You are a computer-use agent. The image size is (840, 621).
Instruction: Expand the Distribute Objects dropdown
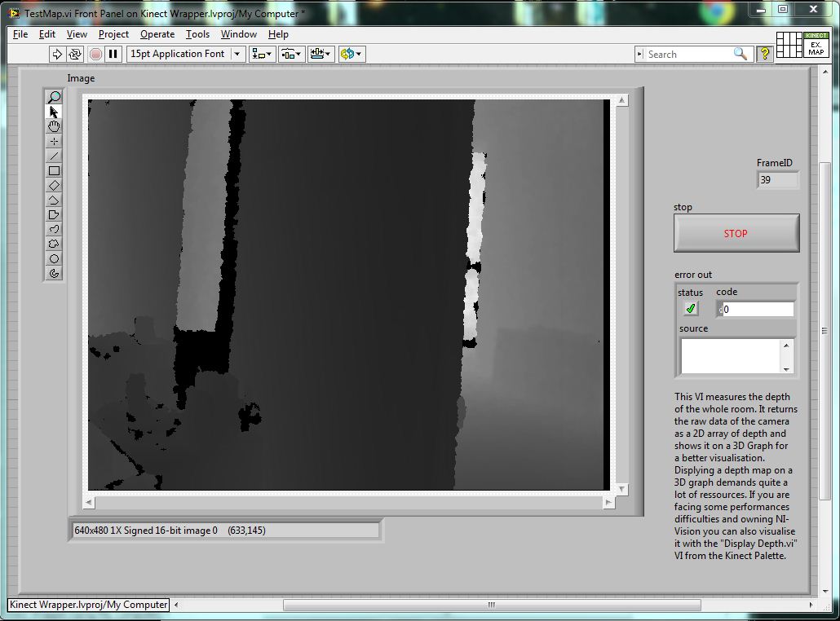(291, 54)
